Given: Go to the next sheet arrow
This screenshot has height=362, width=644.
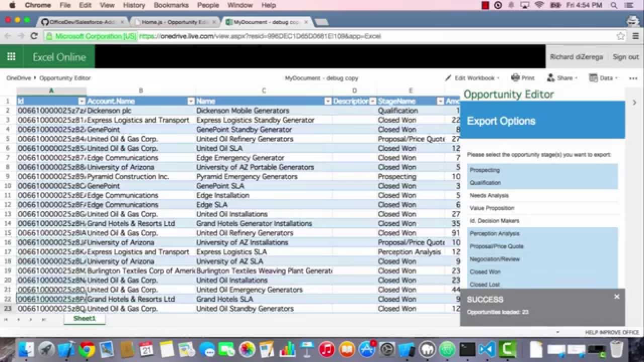Looking at the screenshot, I should click(31, 319).
